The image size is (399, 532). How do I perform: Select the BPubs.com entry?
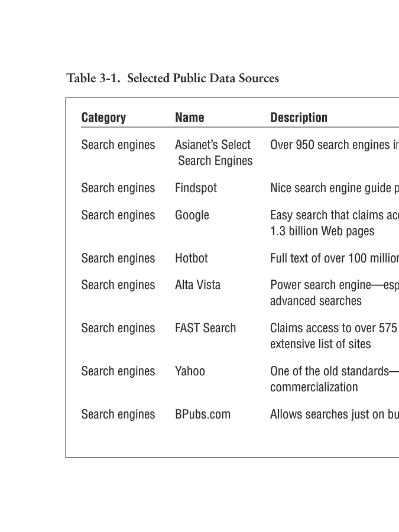203,414
